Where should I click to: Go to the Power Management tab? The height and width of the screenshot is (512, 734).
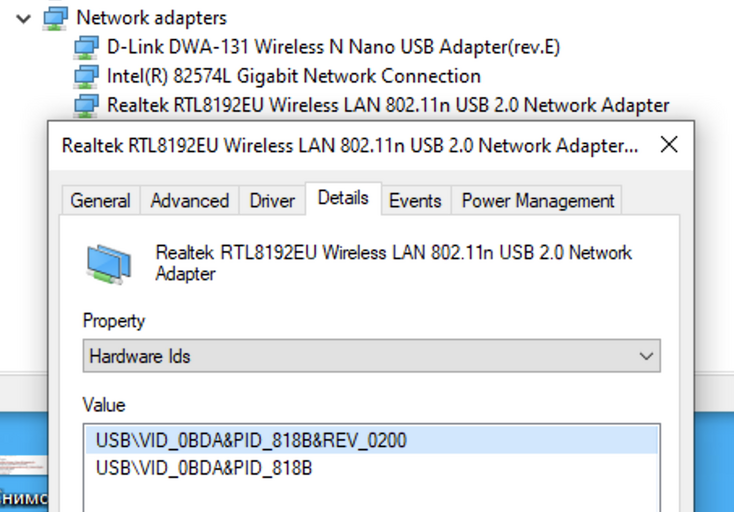coord(538,201)
